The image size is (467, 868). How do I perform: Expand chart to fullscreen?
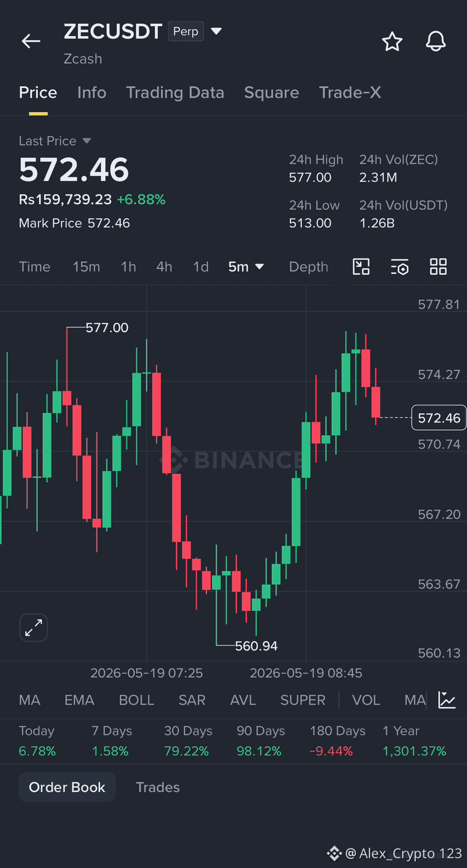34,628
